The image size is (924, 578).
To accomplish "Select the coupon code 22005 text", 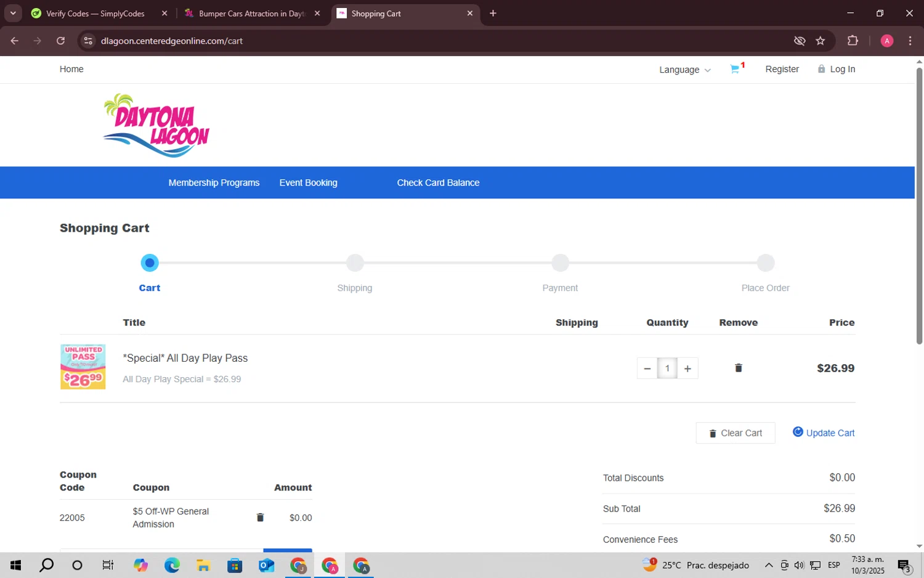I will [x=72, y=518].
